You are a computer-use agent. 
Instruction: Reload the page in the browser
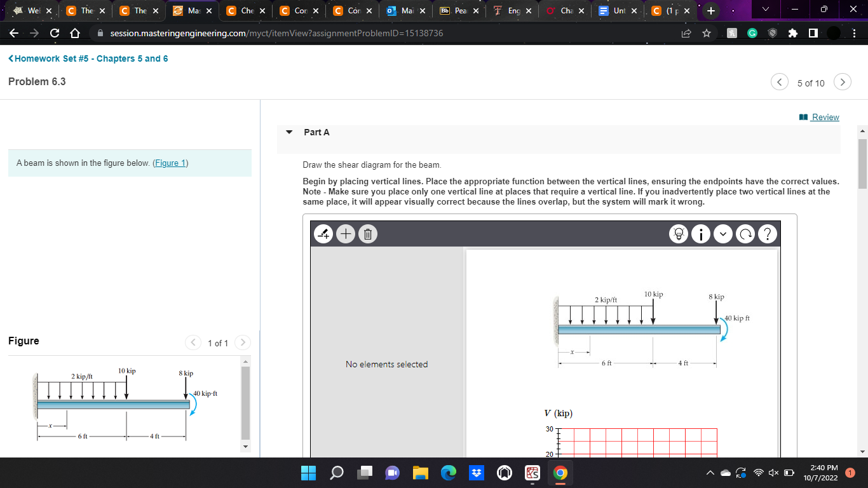54,33
